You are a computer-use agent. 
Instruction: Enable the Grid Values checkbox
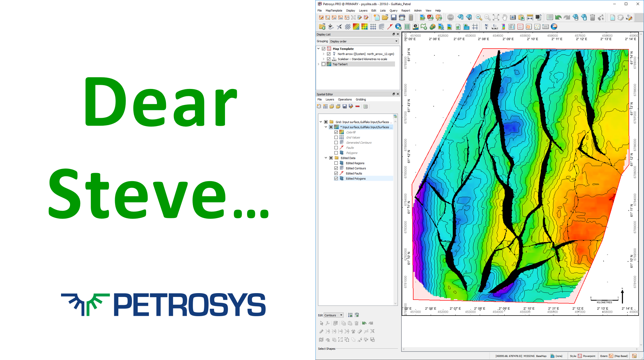(x=336, y=137)
